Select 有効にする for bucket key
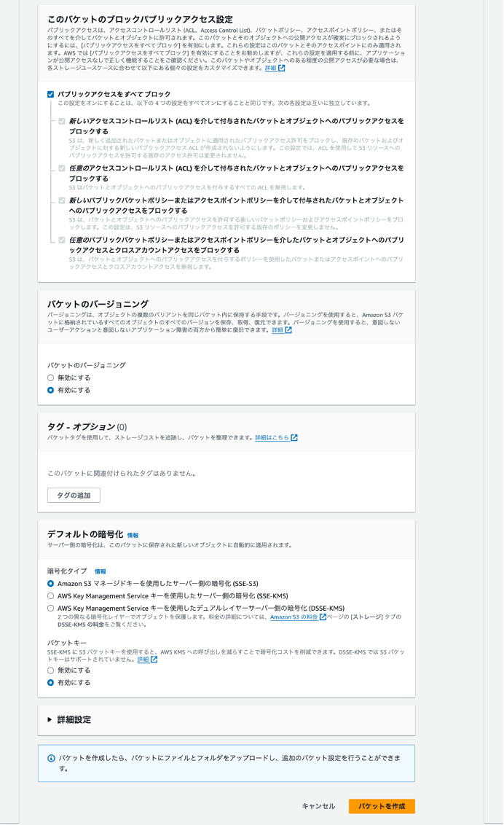 pos(50,682)
